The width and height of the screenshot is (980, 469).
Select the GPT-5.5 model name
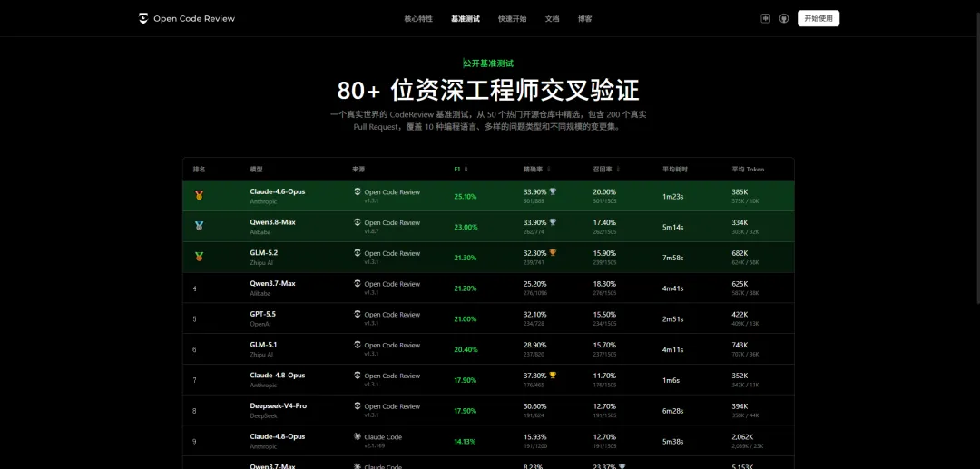[x=262, y=314]
